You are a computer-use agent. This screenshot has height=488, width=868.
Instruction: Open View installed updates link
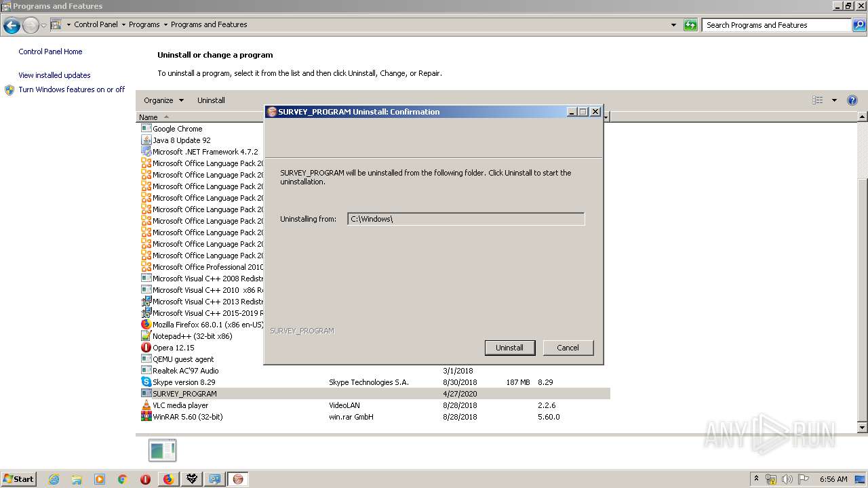coord(54,75)
